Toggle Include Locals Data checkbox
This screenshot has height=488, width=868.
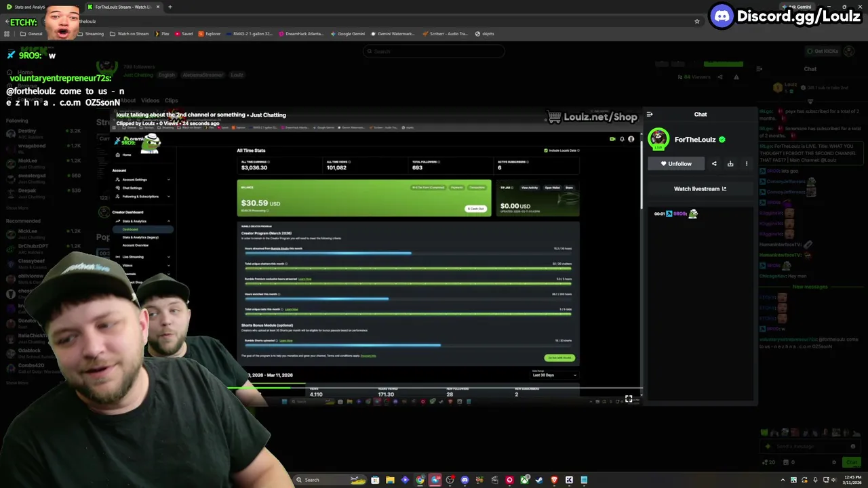546,150
